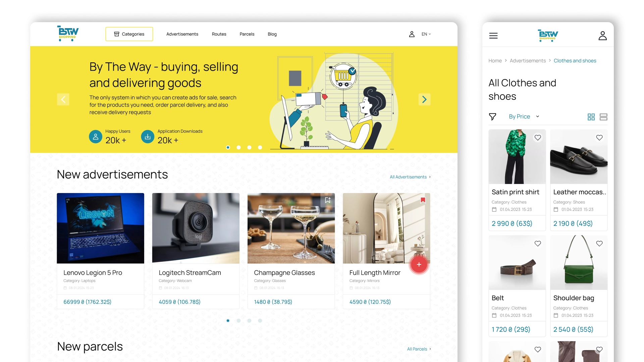The height and width of the screenshot is (362, 644).
Task: Open the Satin print shirt photo
Action: 517,157
